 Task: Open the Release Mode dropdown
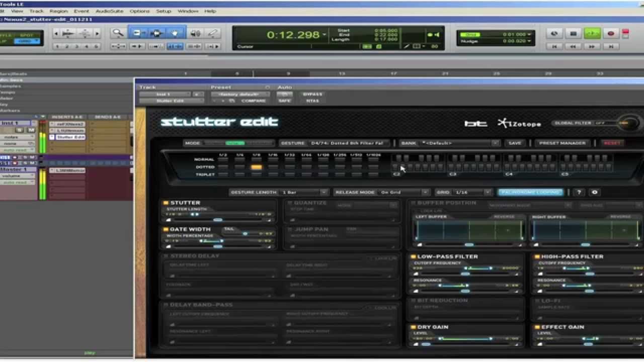click(x=404, y=192)
